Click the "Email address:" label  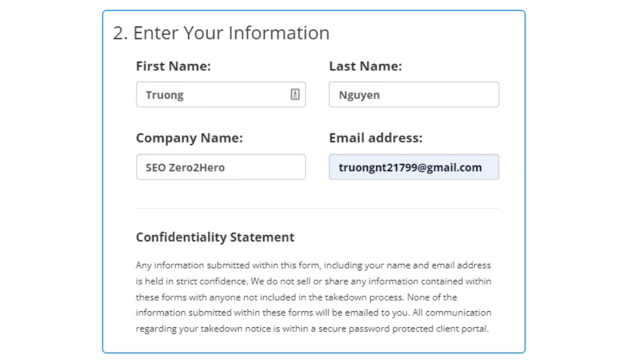pos(376,138)
